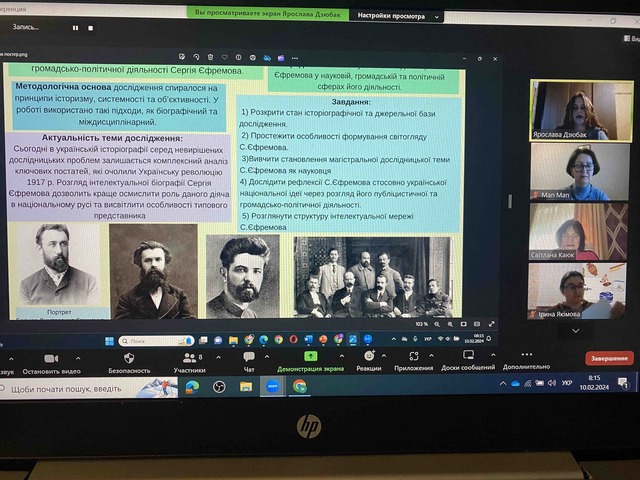Expand the video options arrow beside 'Остановить видео'
The image size is (640, 480).
click(x=78, y=358)
